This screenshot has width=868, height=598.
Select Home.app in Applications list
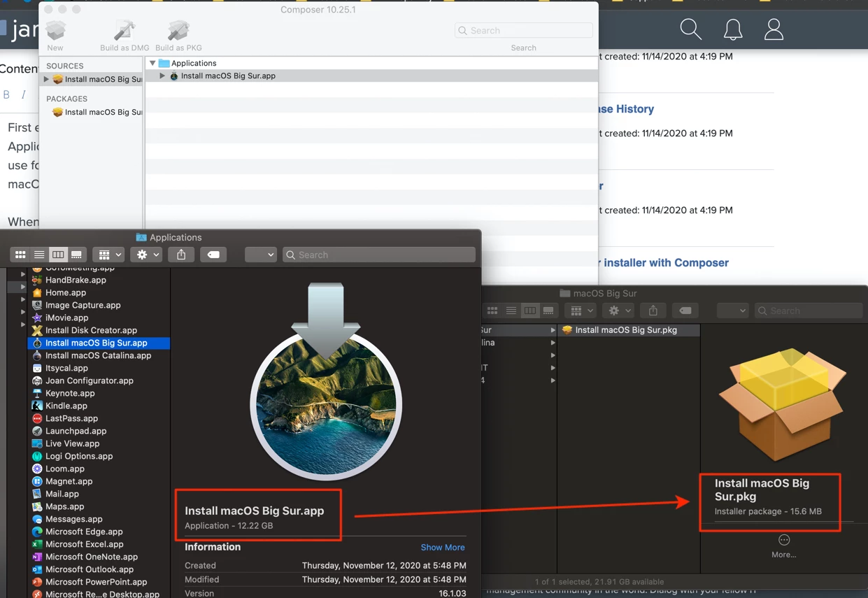coord(99,292)
